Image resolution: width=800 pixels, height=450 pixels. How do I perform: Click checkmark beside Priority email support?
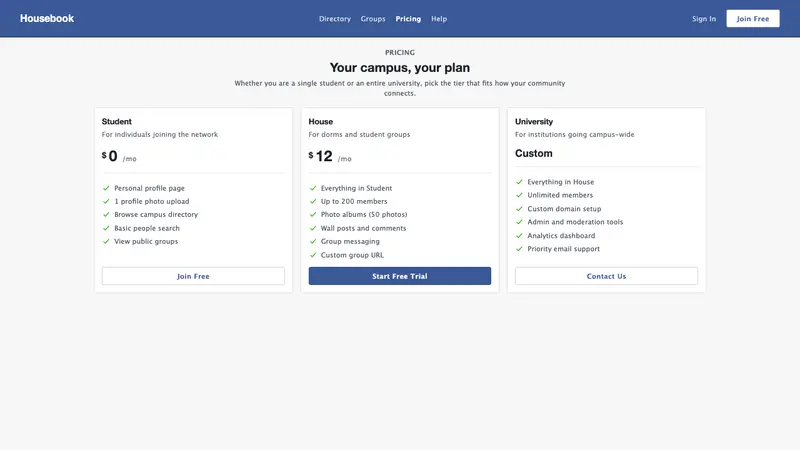519,249
